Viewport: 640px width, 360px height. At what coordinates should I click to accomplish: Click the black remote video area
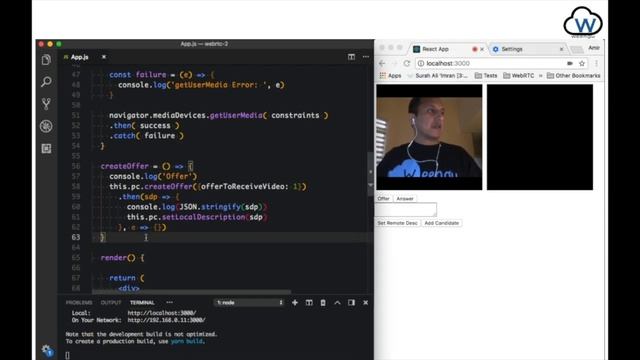(x=540, y=137)
